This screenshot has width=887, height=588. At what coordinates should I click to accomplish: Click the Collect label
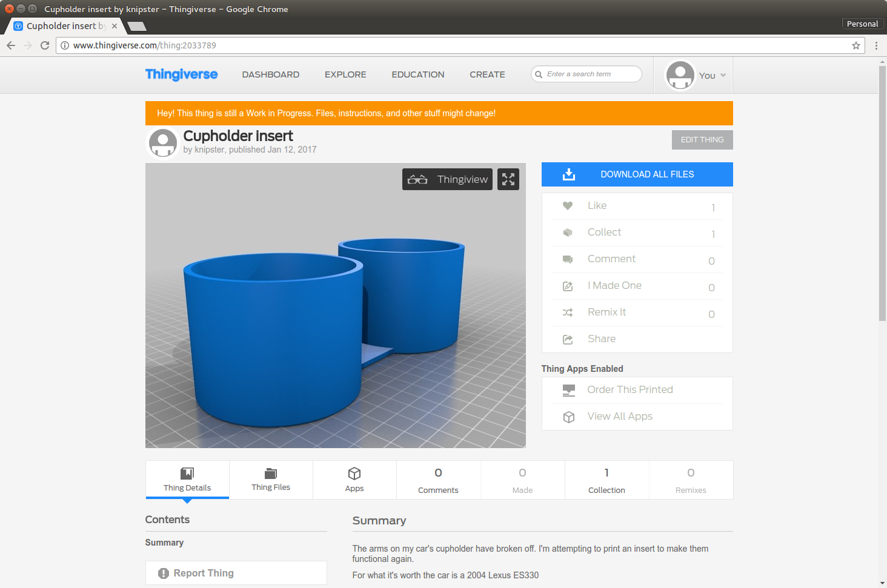tap(604, 233)
